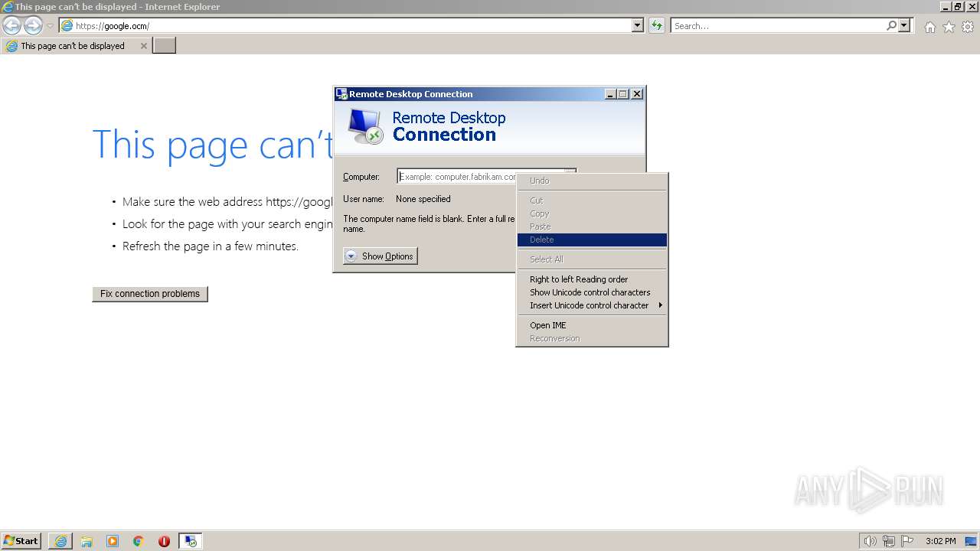Open Action Center flag tray icon

pos(907,541)
